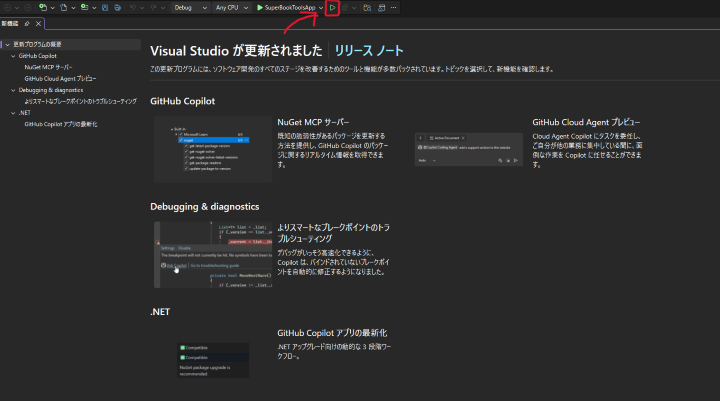Open GitHub Copilot アプリの最新化 card title
Screen dimensions: 720x401
[x=332, y=333]
